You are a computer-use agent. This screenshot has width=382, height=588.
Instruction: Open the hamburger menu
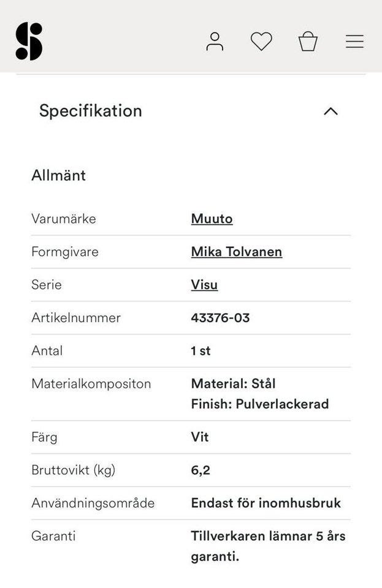click(x=354, y=42)
